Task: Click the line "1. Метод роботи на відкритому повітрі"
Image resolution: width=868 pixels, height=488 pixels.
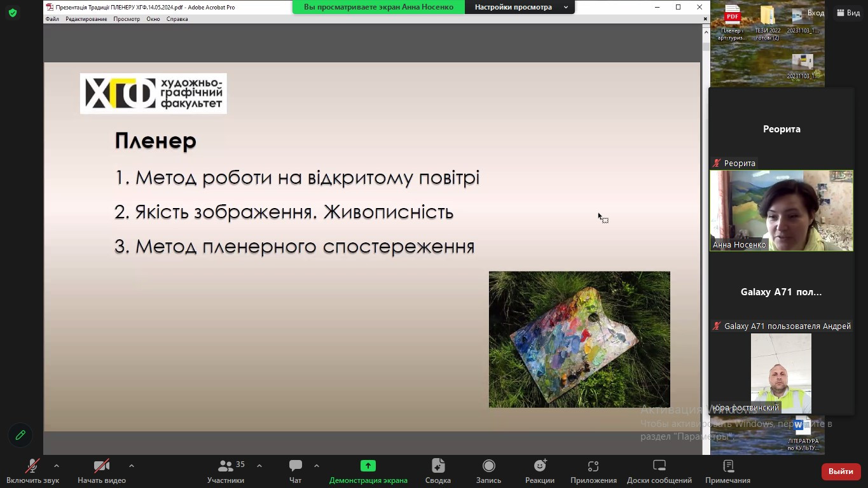Action: [x=297, y=178]
